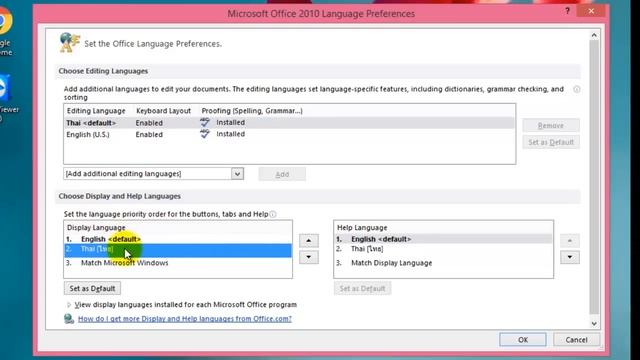Click 'Proofing (Spelling, Grammar...)' column header

[252, 111]
